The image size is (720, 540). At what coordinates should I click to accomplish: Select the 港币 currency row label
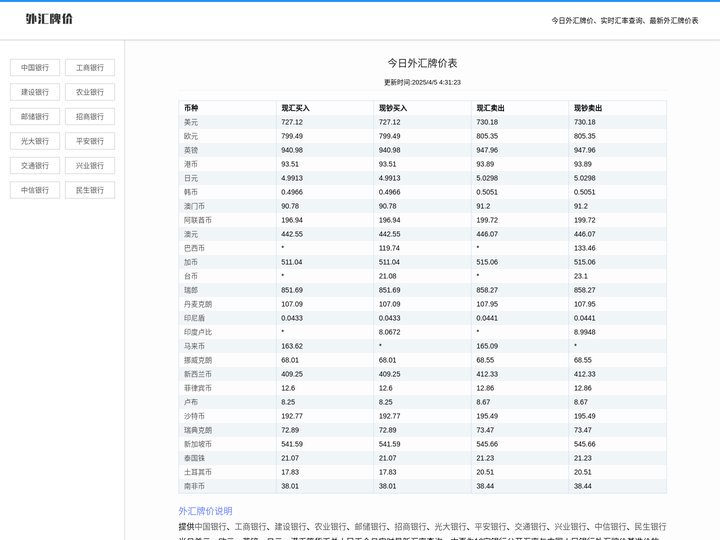191,164
